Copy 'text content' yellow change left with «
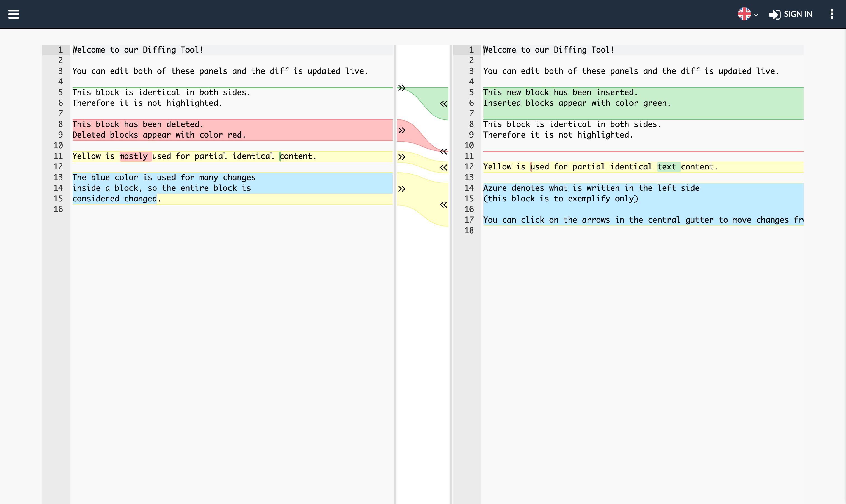The image size is (846, 504). tap(443, 168)
